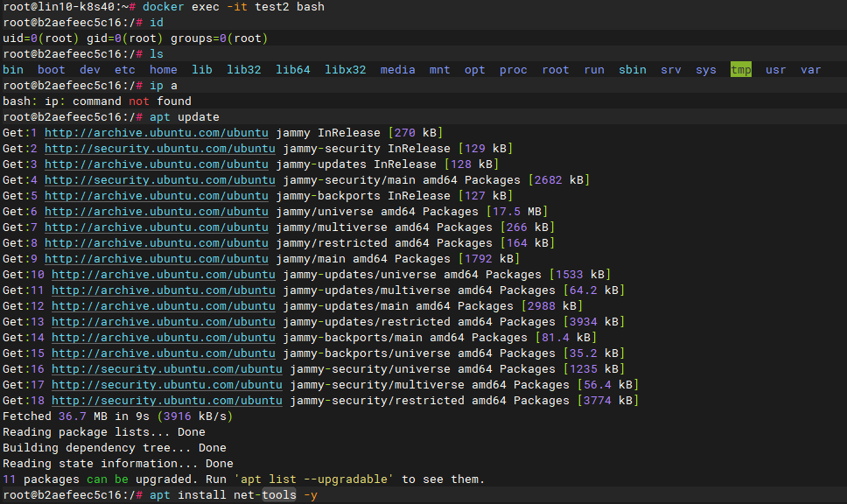
Task: Click the 'usr' directory in ls output
Action: point(776,70)
